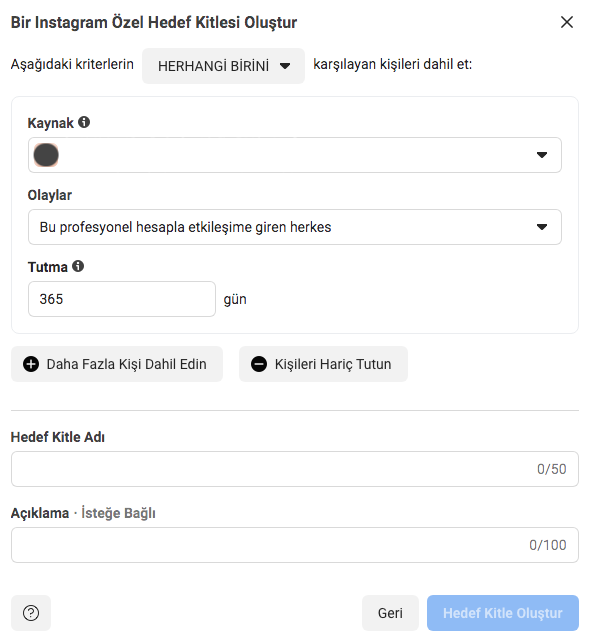Click the caret arrow beside HERHANGİ BİRİNİ
The height and width of the screenshot is (635, 590).
pos(285,66)
